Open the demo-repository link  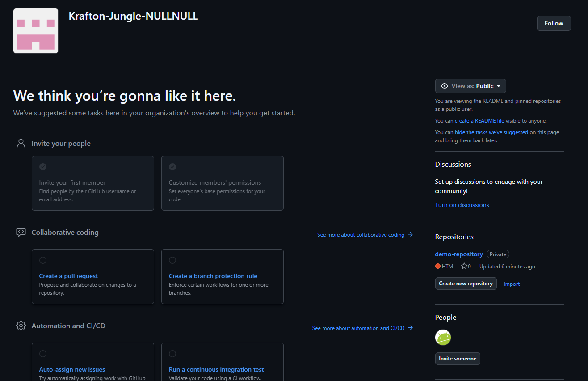[x=459, y=254]
